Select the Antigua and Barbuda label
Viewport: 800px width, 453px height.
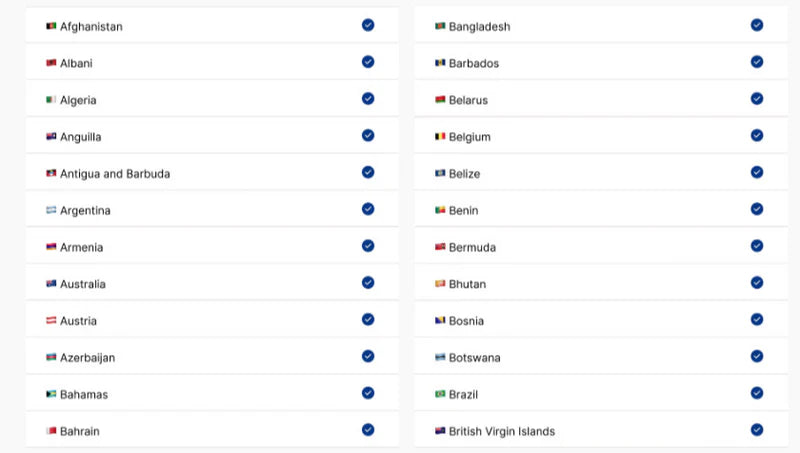click(115, 174)
